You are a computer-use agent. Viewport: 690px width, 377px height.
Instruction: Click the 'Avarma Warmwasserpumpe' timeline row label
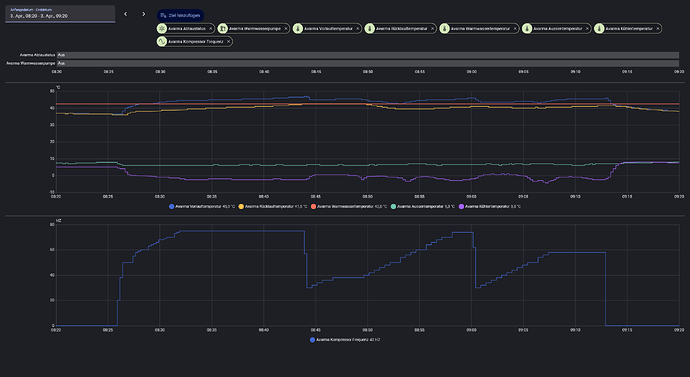31,63
